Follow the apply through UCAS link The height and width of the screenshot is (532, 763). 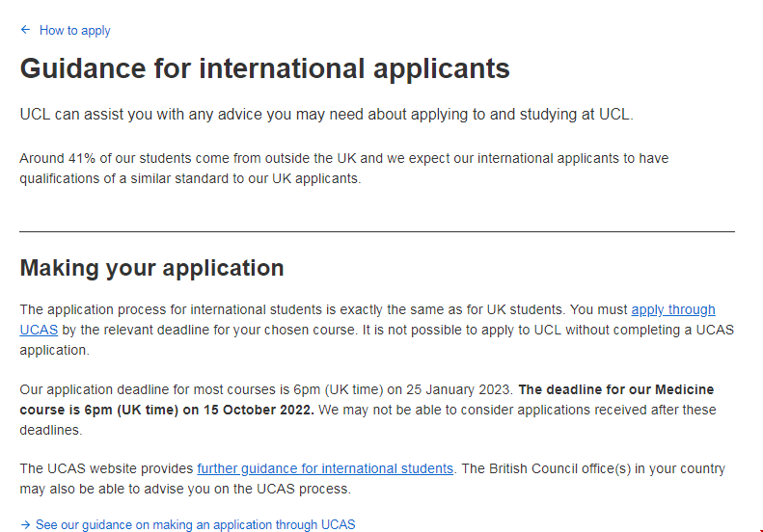pyautogui.click(x=672, y=310)
